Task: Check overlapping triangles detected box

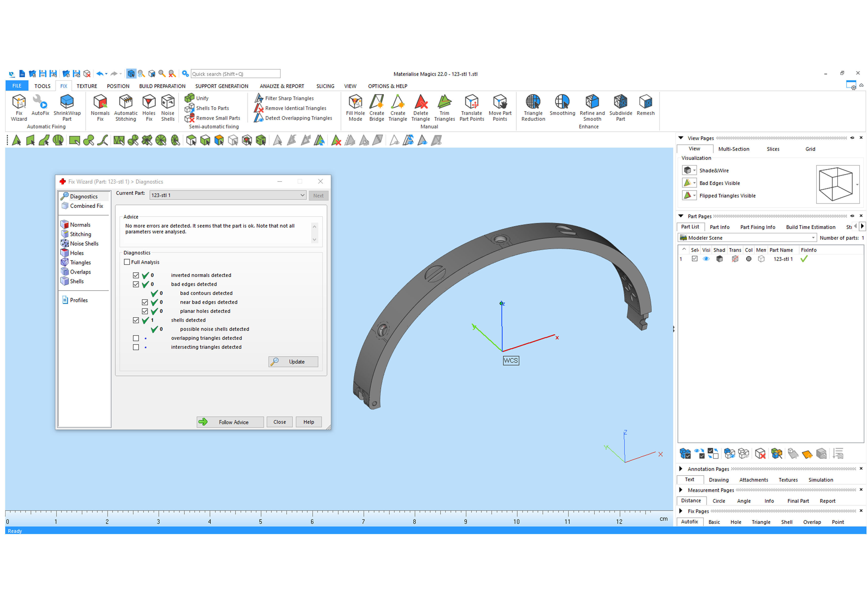Action: (x=136, y=338)
